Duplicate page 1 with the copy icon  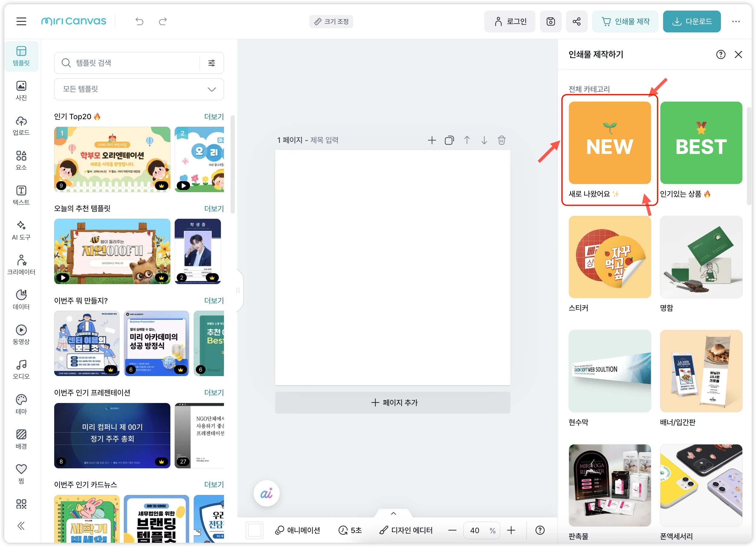coord(449,140)
